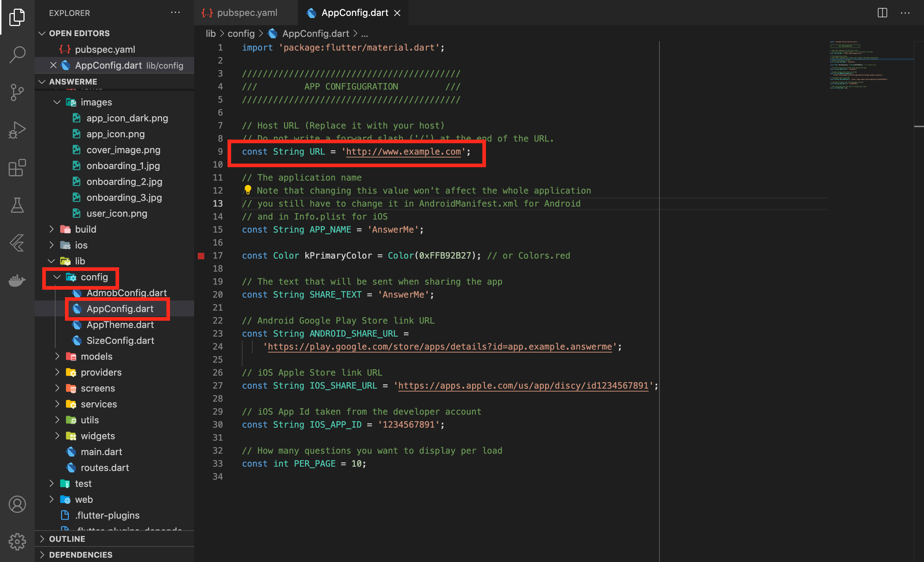Open SizeConfig.dart file
This screenshot has width=924, height=562.
pyautogui.click(x=114, y=340)
